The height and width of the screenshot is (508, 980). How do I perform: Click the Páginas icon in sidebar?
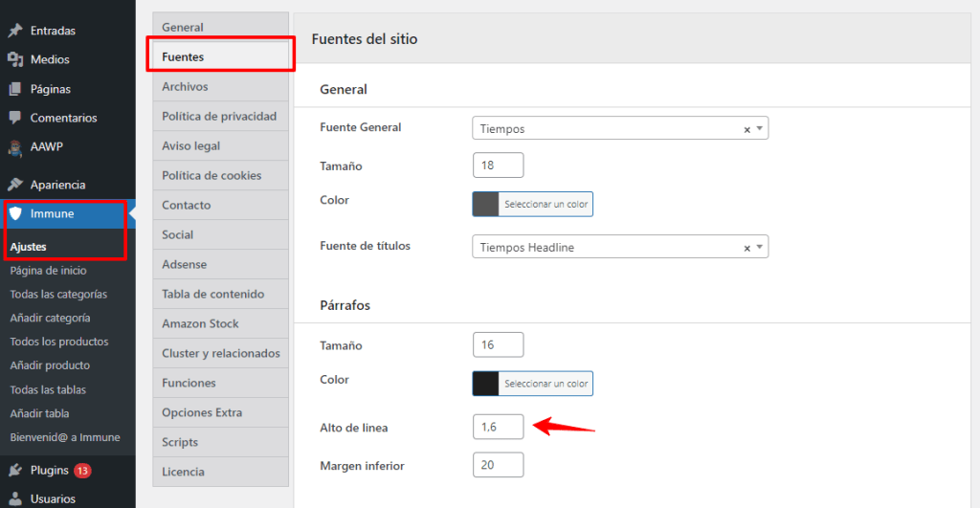[15, 89]
